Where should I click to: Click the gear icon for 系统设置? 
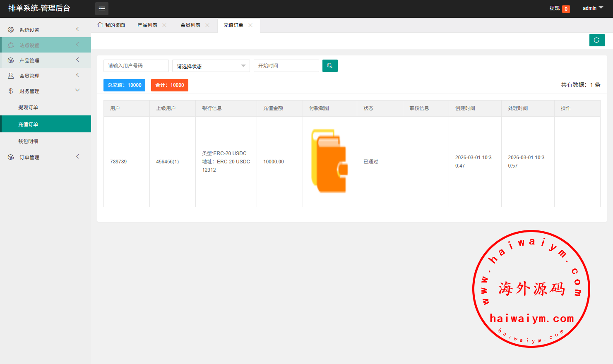click(x=11, y=30)
